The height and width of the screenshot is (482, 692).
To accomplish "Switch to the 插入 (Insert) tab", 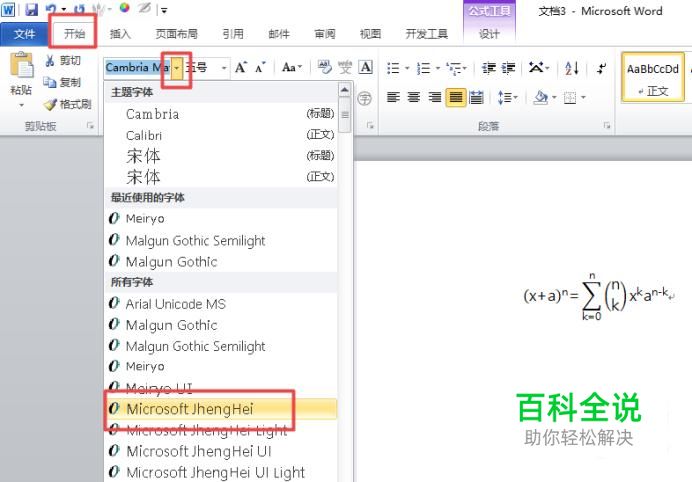I will (x=120, y=34).
